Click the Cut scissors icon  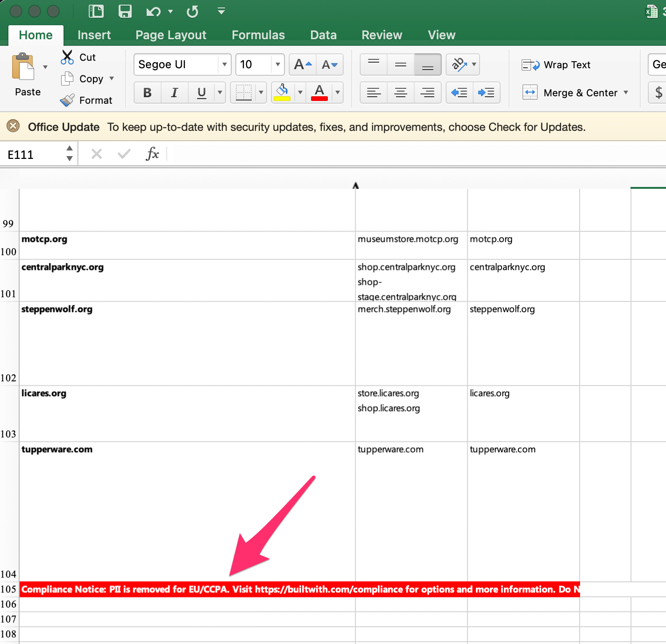(x=67, y=57)
